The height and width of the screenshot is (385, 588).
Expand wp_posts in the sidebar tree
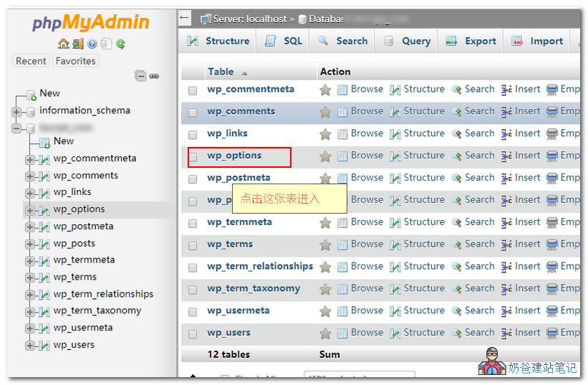[x=29, y=244]
